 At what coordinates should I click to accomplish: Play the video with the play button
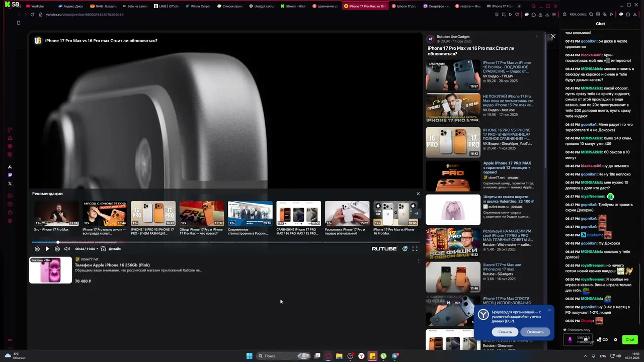pyautogui.click(x=47, y=249)
